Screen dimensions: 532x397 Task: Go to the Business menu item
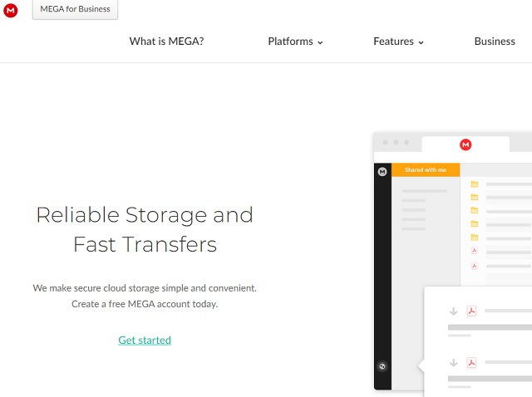[495, 42]
